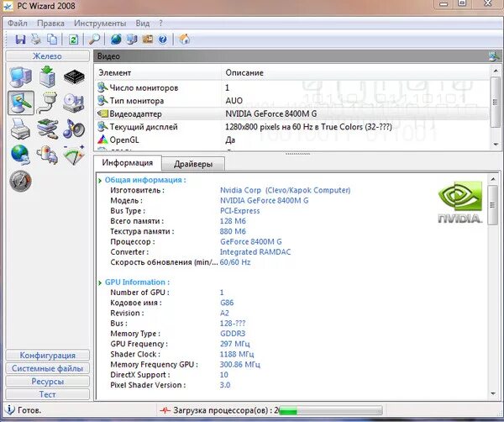Screen dimensions: 504x422
Task: Click the Integrated RAMDAC value
Action: (x=255, y=252)
